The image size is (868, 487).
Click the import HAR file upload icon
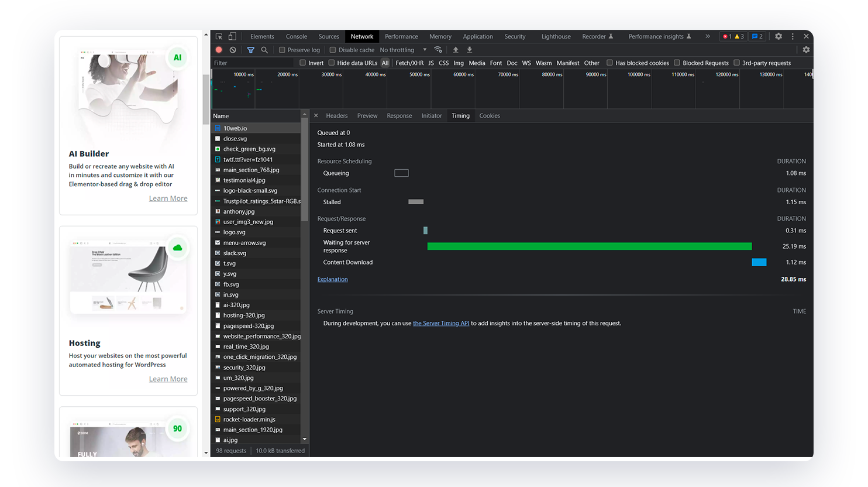click(456, 50)
